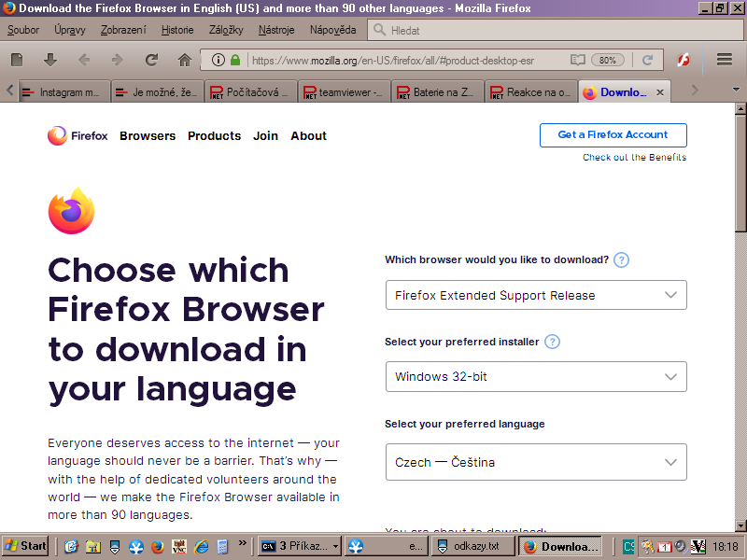Click the search magnifier icon
This screenshot has height=560, width=747.
(379, 30)
